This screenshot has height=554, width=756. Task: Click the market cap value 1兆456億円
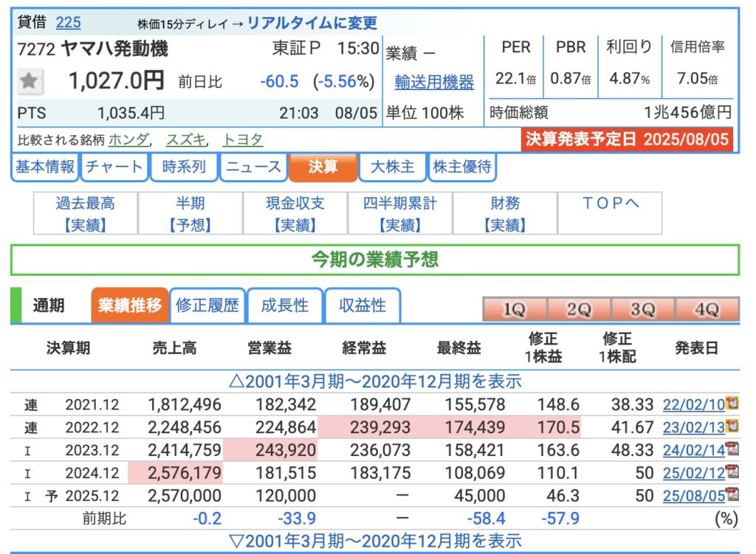pyautogui.click(x=688, y=112)
